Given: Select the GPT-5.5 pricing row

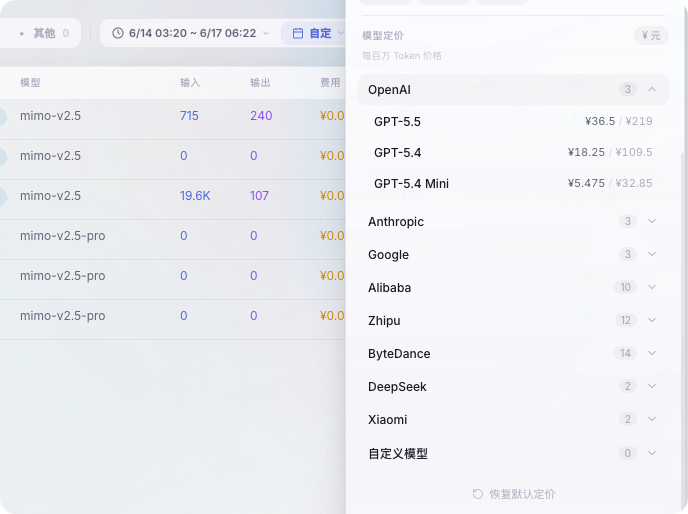Looking at the screenshot, I should 513,121.
